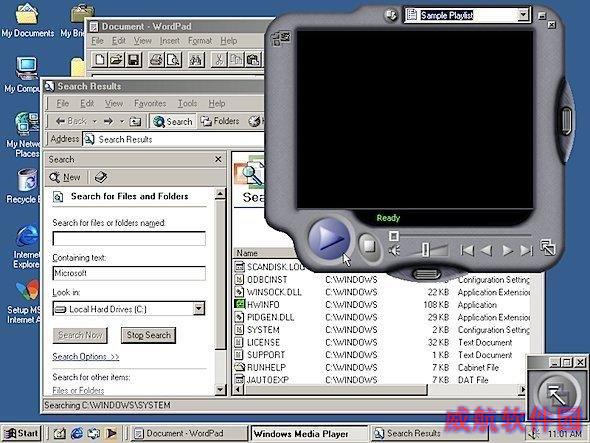Click the Save icon in WordPad toolbar

click(x=134, y=59)
